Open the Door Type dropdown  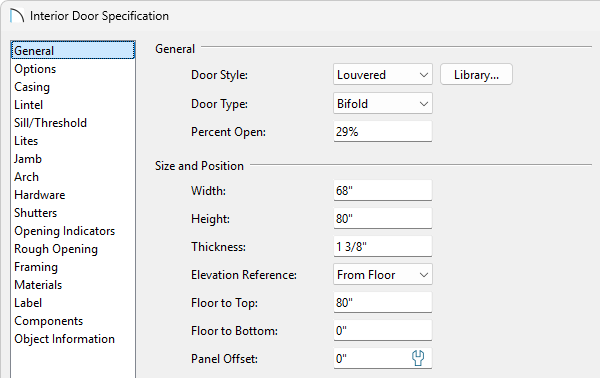[x=383, y=103]
